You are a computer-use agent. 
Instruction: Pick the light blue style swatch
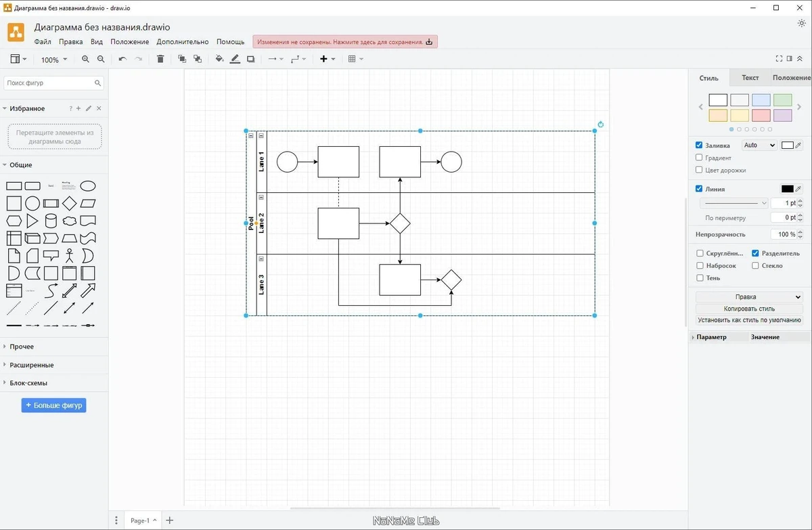(x=761, y=100)
